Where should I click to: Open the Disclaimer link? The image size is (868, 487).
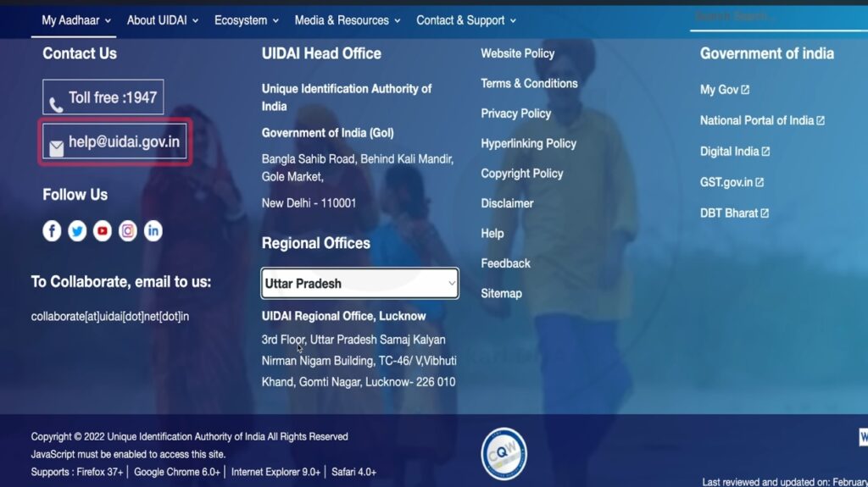click(507, 203)
